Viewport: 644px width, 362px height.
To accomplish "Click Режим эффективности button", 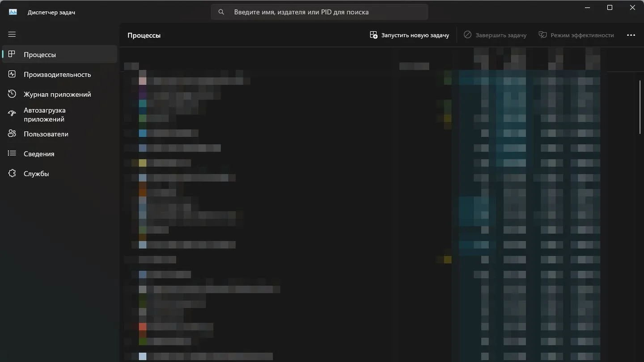I will point(576,35).
